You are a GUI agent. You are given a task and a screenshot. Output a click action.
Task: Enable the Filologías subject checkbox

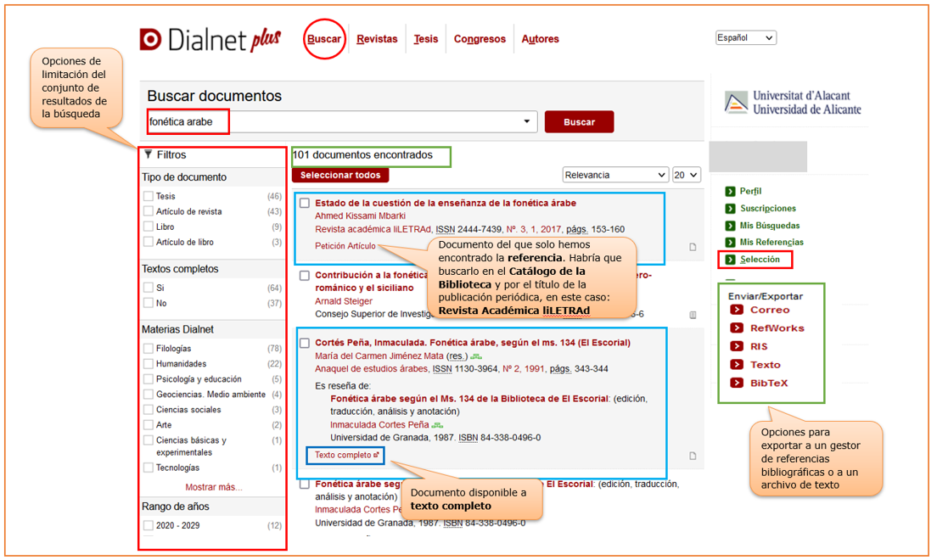(x=149, y=349)
